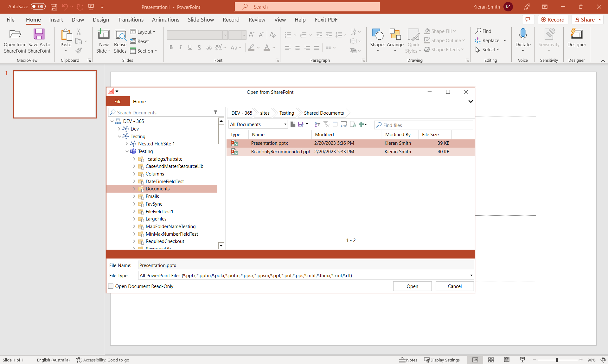Click the Cancel button
The width and height of the screenshot is (608, 364).
click(x=455, y=286)
